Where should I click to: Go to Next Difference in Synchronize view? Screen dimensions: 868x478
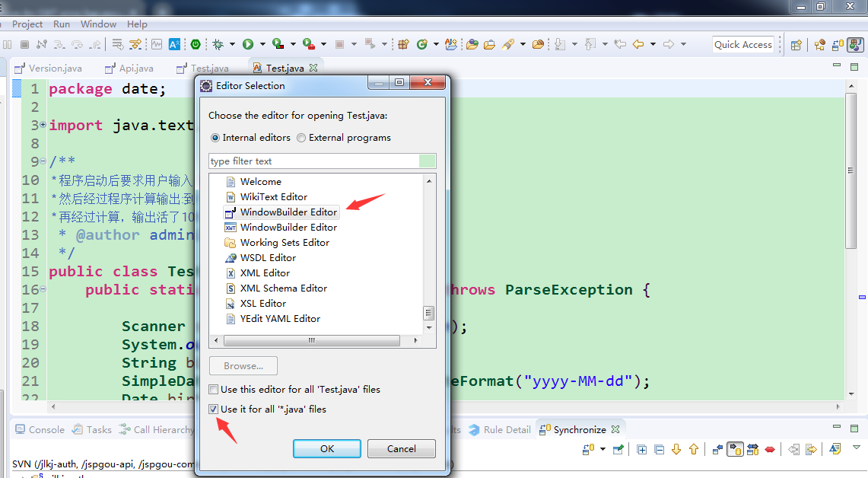tap(676, 449)
